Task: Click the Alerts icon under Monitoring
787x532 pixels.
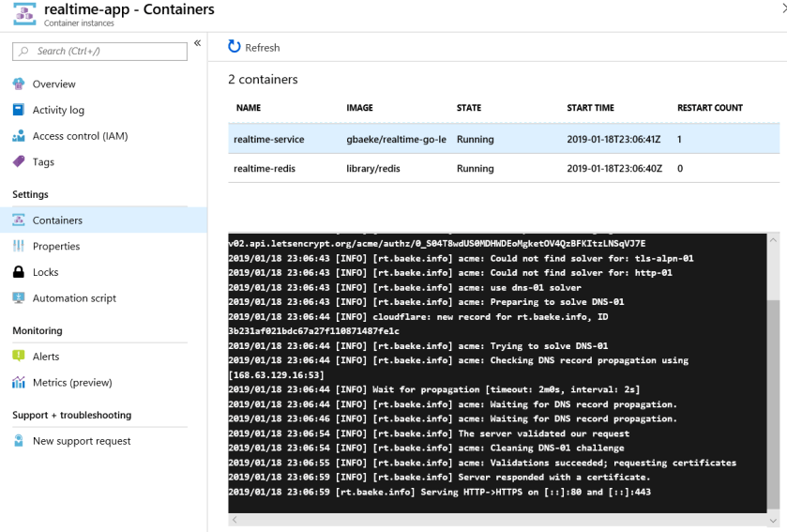Action: point(18,357)
